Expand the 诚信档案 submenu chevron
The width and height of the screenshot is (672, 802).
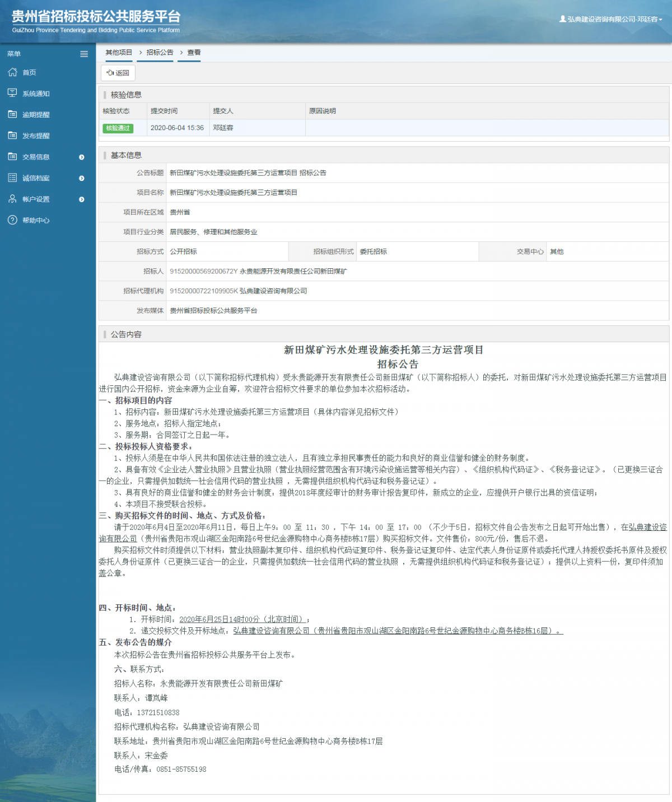click(x=82, y=178)
